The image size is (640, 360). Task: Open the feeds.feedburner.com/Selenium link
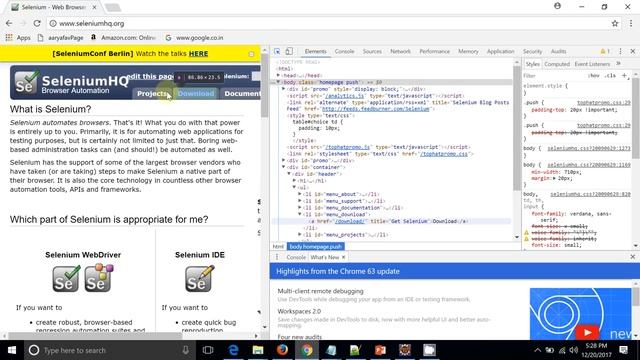(376, 109)
